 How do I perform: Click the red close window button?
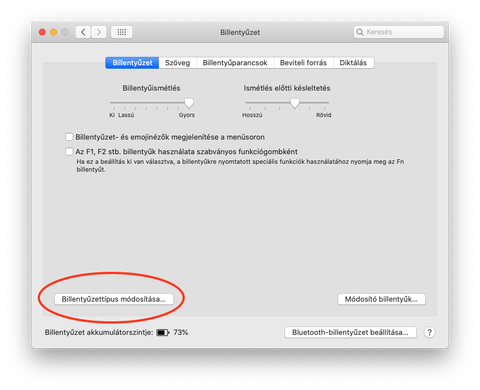pos(42,32)
